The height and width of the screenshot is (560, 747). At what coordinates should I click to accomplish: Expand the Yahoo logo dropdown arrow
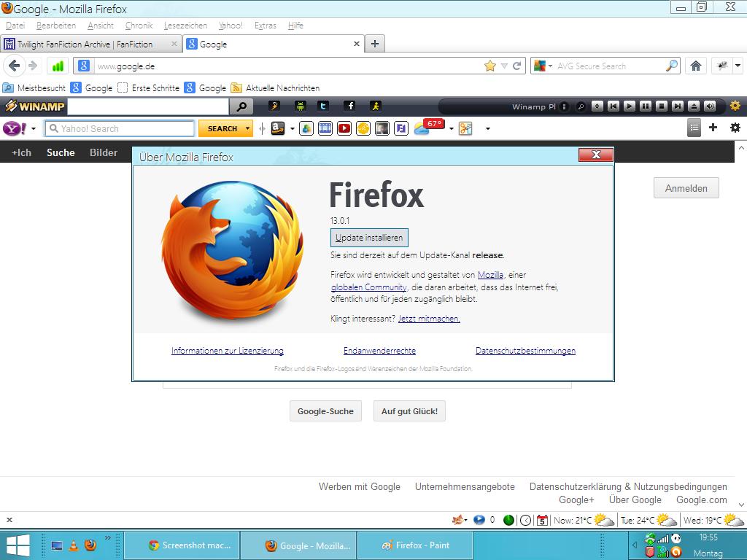[x=34, y=128]
